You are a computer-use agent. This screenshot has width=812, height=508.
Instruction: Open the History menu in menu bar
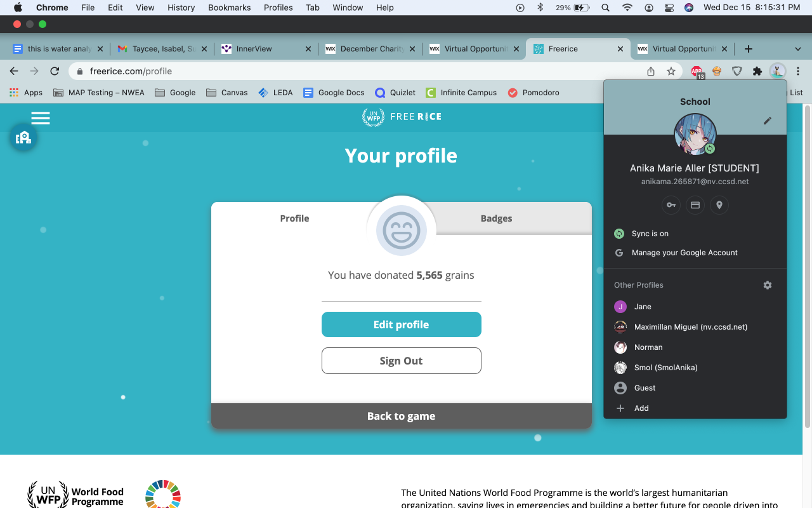point(181,8)
